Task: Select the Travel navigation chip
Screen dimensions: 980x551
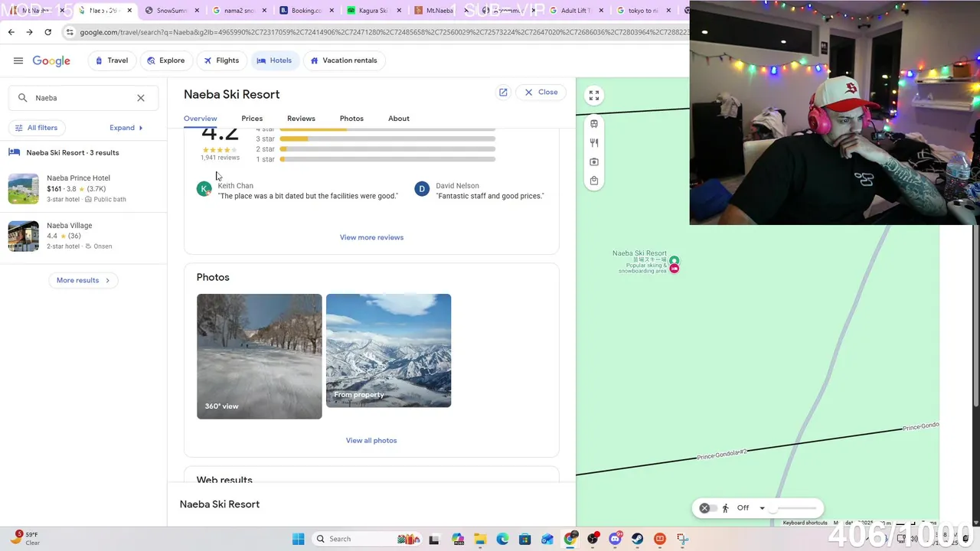Action: click(111, 60)
